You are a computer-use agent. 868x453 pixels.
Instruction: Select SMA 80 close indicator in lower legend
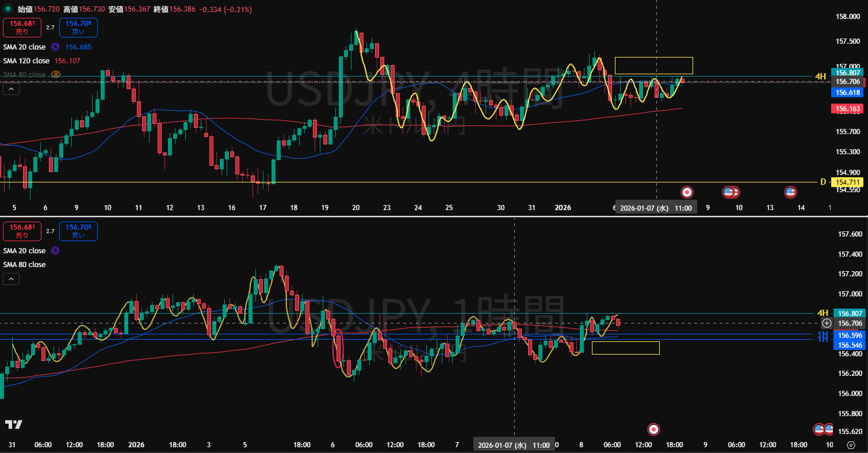(24, 264)
